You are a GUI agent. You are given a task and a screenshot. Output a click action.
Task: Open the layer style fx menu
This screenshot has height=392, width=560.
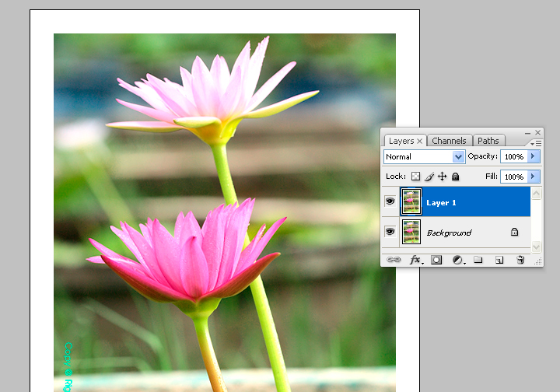pos(415,260)
